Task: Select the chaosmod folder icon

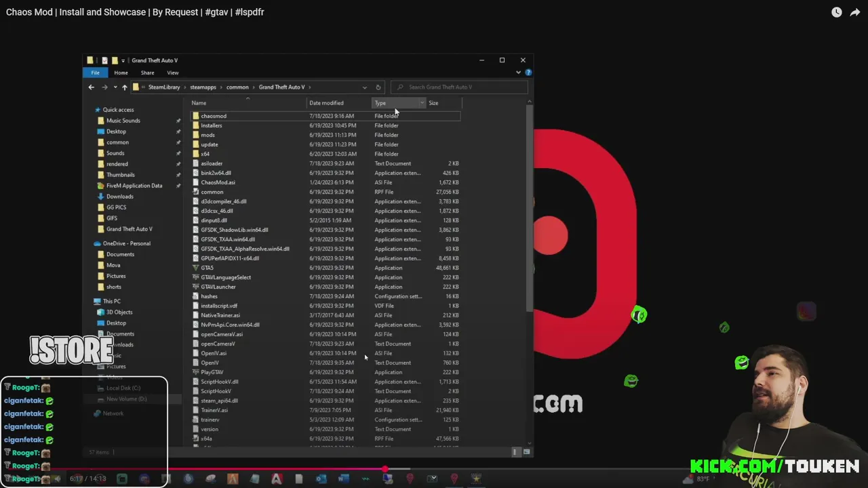Action: coord(195,116)
